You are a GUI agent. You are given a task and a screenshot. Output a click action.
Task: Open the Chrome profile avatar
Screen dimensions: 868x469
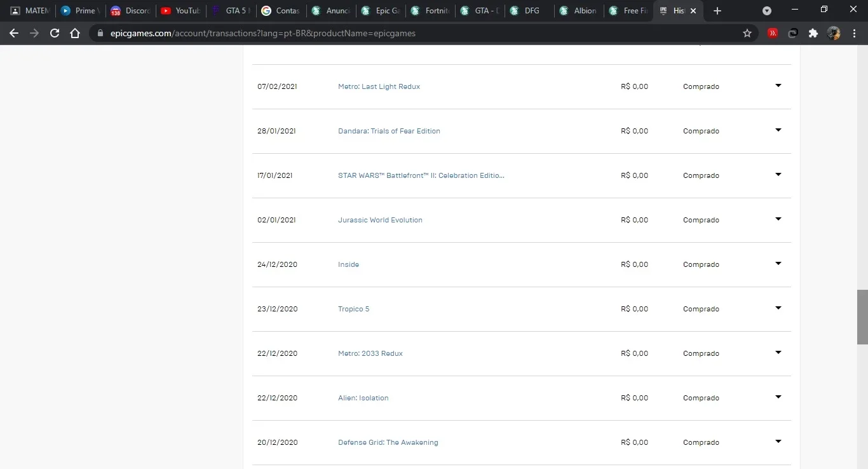click(x=834, y=33)
